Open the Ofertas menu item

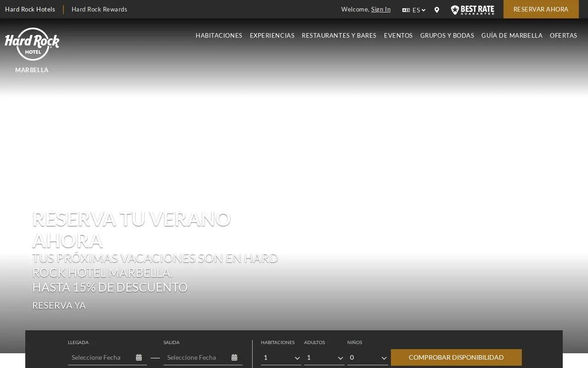point(563,35)
